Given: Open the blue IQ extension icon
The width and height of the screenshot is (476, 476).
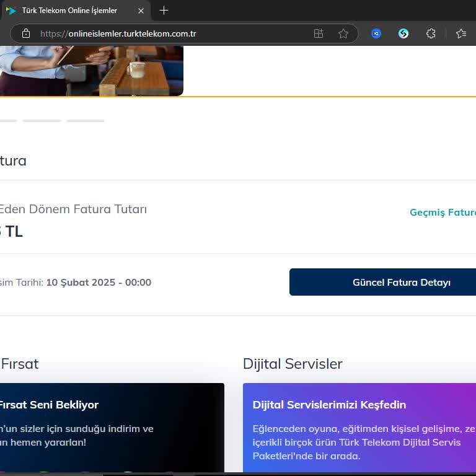Looking at the screenshot, I should (376, 33).
